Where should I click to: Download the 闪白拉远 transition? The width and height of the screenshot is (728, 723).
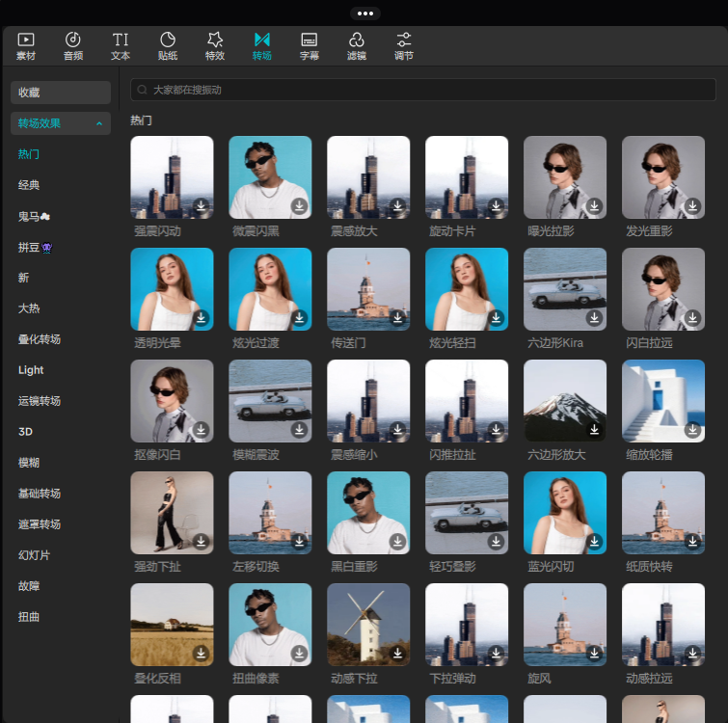click(692, 317)
